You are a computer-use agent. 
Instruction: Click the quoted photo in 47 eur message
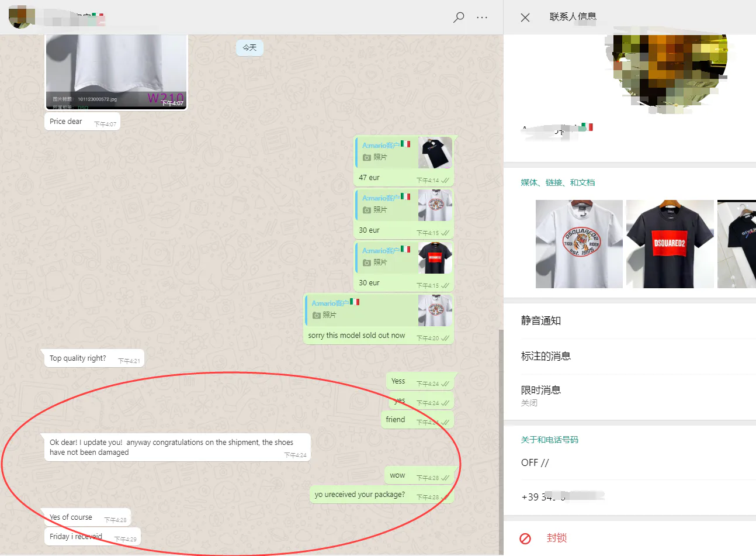435,153
